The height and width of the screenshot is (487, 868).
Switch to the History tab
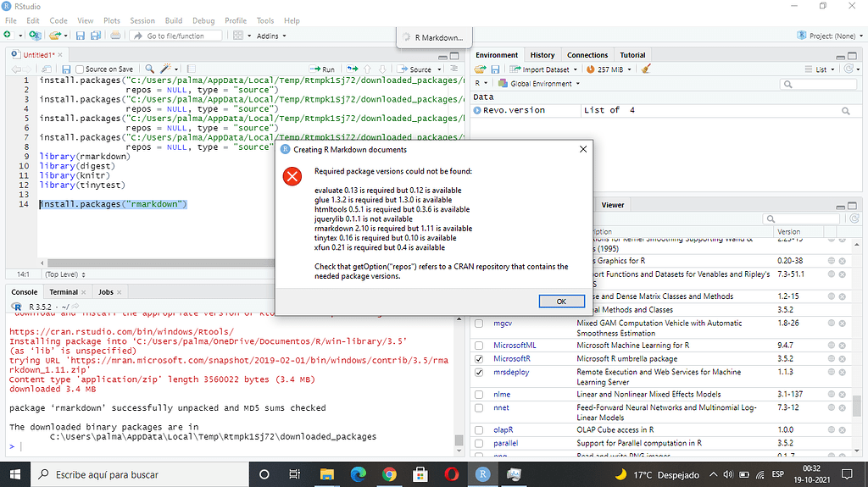click(542, 55)
